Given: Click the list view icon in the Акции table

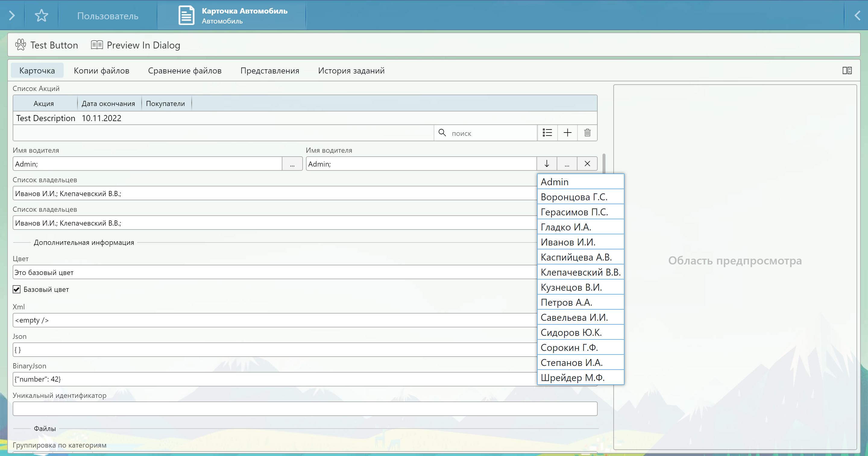Looking at the screenshot, I should (547, 133).
